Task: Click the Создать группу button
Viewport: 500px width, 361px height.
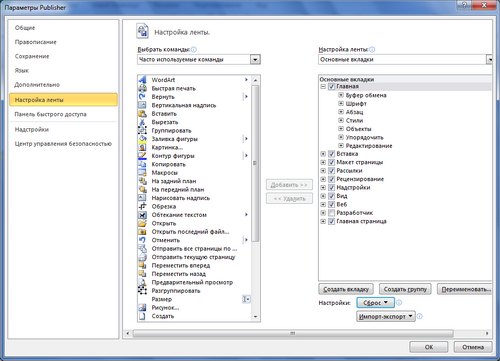Action: click(x=405, y=289)
